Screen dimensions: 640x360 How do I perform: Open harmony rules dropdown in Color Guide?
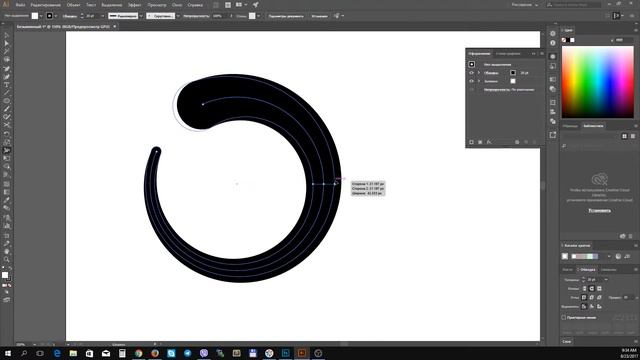point(609,256)
